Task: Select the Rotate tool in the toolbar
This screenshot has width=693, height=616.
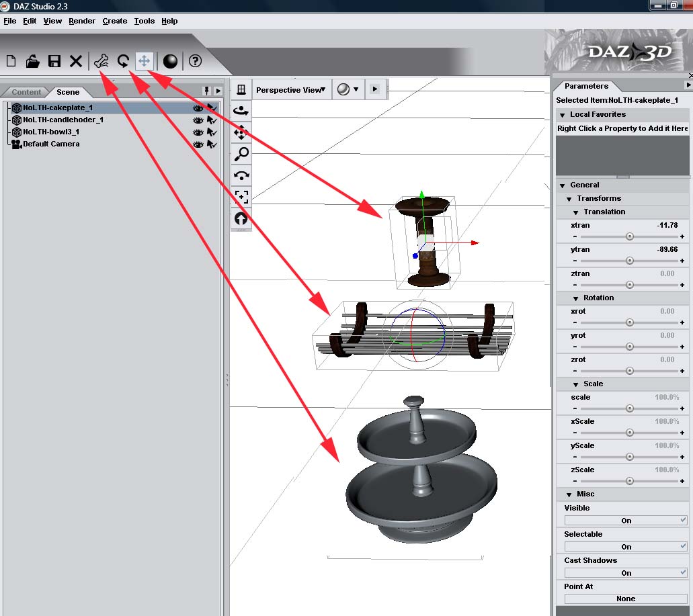Action: click(123, 61)
